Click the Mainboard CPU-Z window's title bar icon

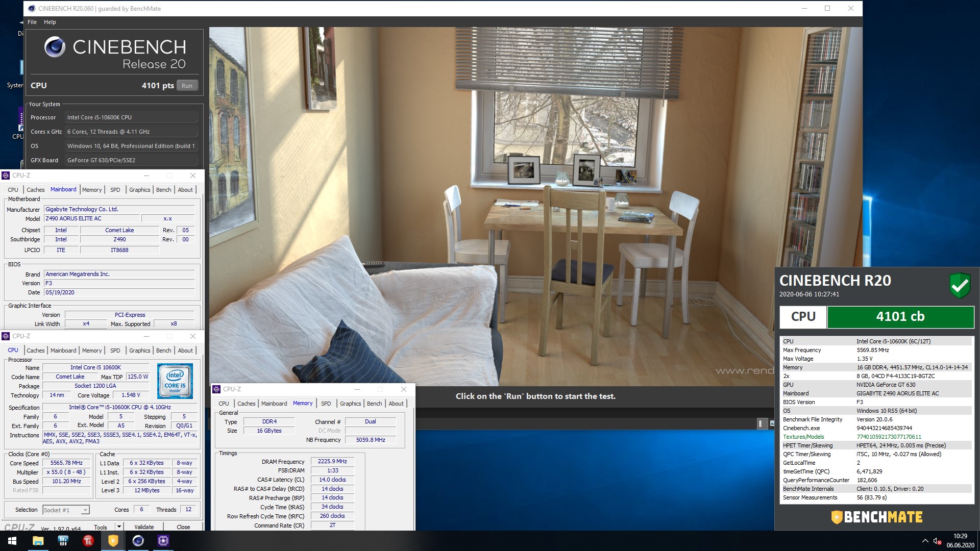click(x=6, y=176)
